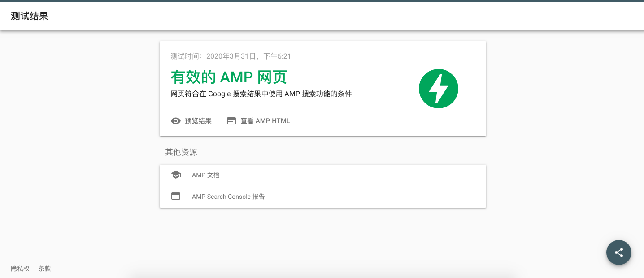This screenshot has width=644, height=278.
Task: Click the partially visible panel at the bottom edge
Action: 322,277
